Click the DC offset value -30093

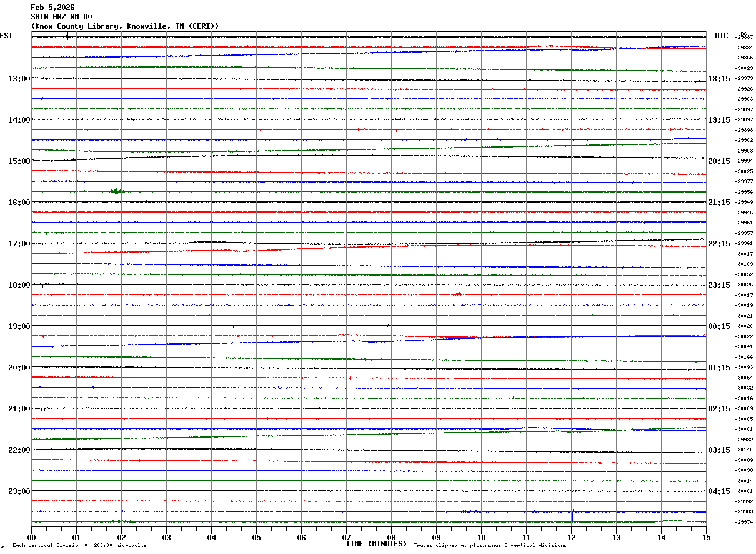[744, 367]
